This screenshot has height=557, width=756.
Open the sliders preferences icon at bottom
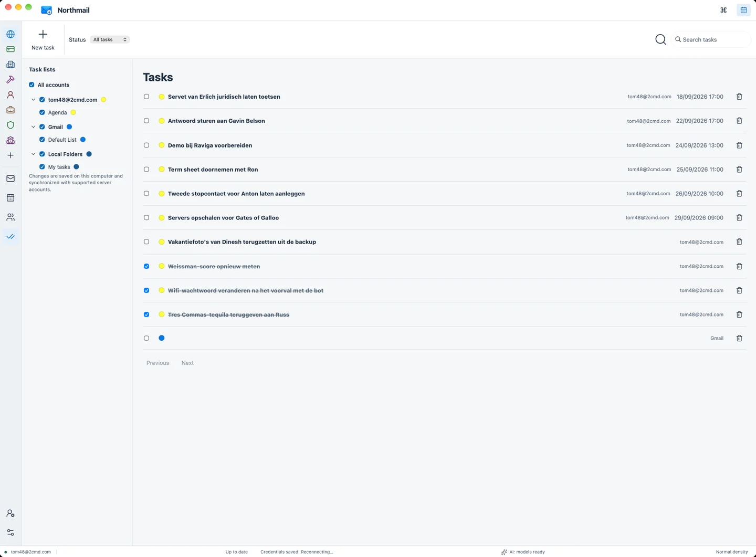pos(10,532)
